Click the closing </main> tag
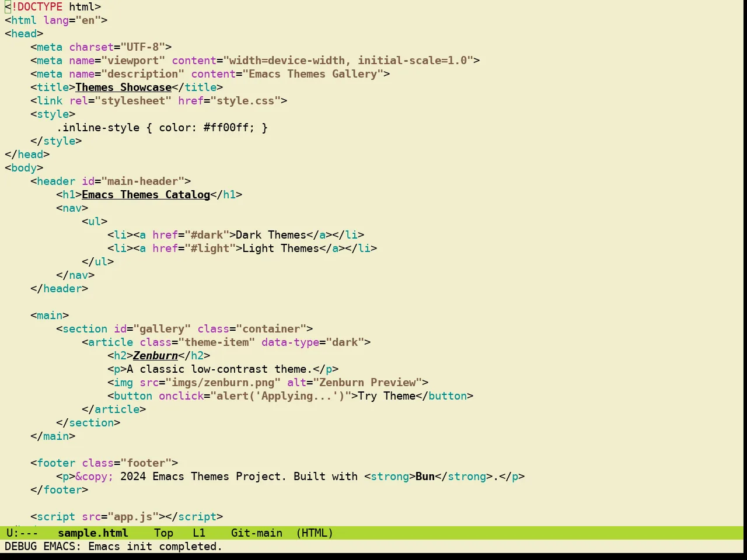The height and width of the screenshot is (560, 747). (x=53, y=436)
